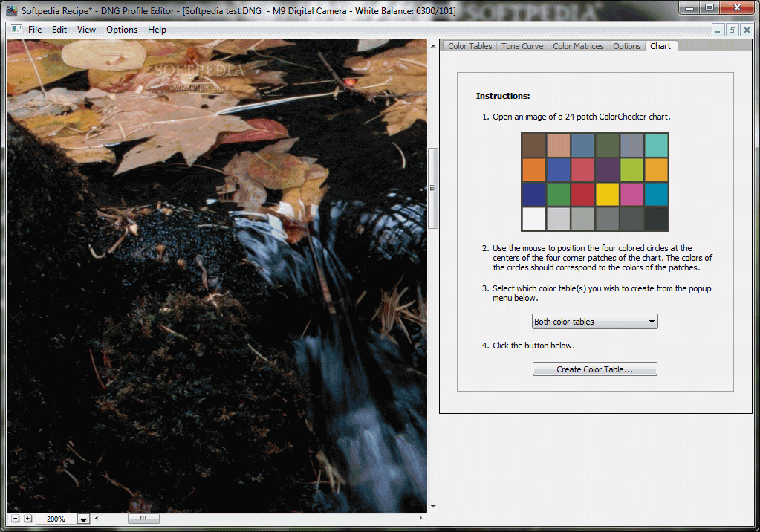Close the DNG Profile Editor window

click(737, 8)
